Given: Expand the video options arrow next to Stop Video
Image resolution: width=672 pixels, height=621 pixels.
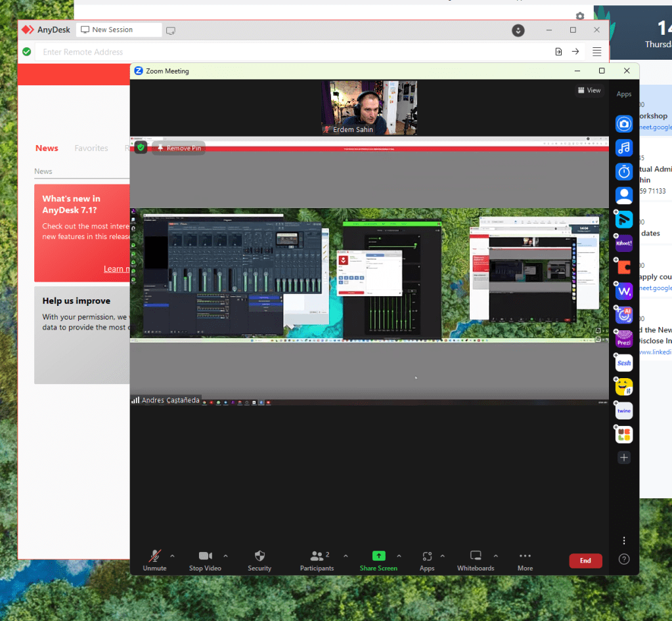Looking at the screenshot, I should coord(225,556).
